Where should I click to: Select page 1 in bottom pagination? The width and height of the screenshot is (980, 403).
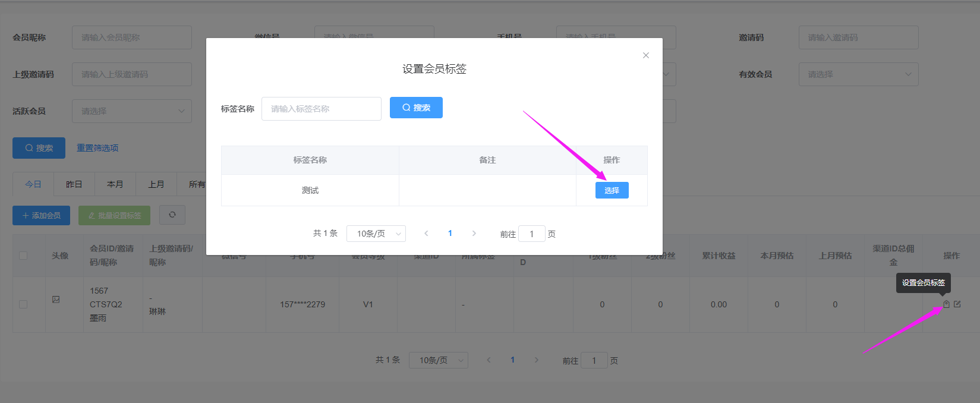(512, 360)
